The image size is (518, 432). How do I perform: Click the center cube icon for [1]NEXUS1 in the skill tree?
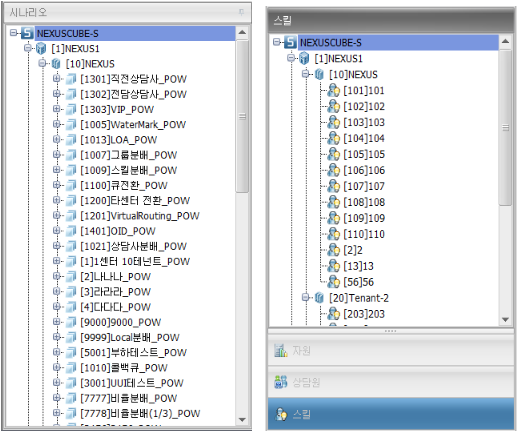(x=304, y=59)
